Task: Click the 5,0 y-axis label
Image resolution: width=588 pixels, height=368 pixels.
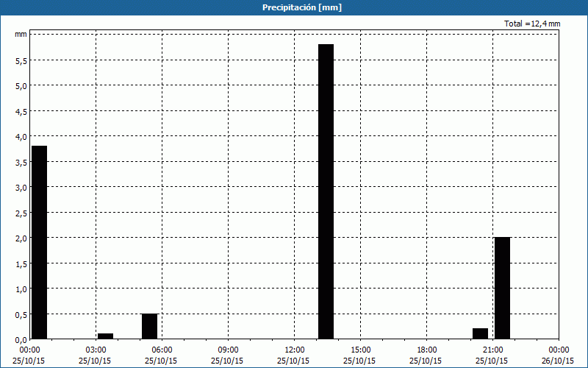Action: pyautogui.click(x=21, y=86)
